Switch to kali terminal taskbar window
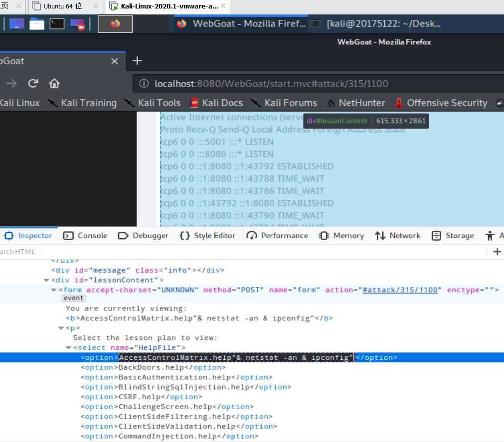The height and width of the screenshot is (442, 504). (376, 24)
